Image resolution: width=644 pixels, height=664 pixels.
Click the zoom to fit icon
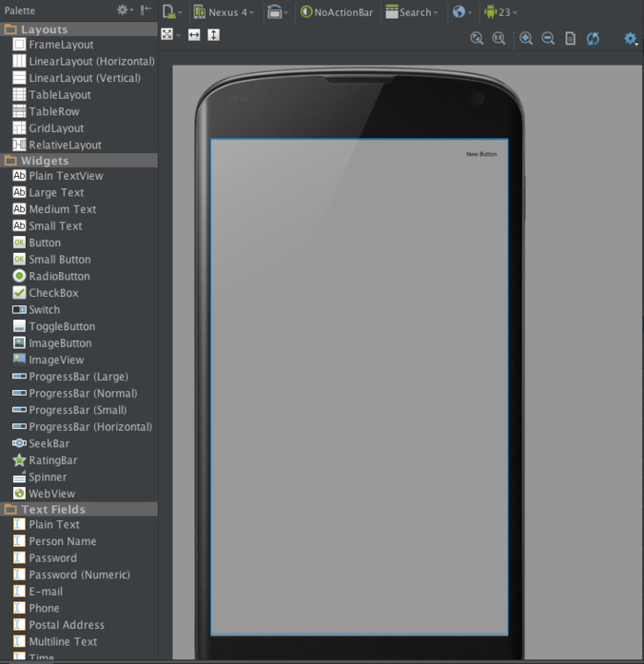(477, 39)
